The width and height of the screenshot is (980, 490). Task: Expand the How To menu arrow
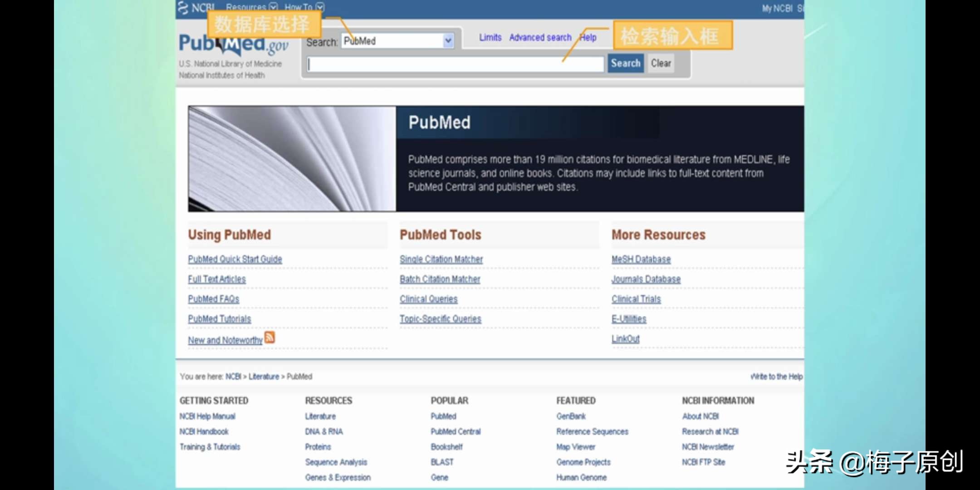320,7
